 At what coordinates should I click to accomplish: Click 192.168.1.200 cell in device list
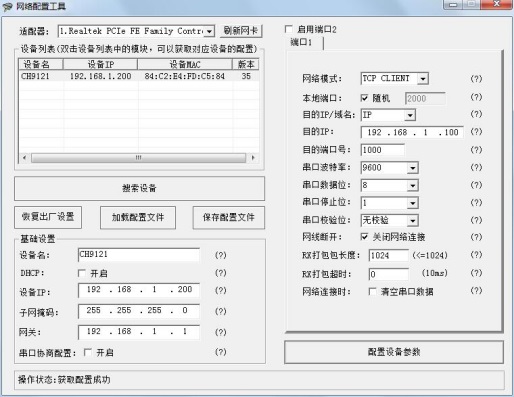tap(100, 76)
